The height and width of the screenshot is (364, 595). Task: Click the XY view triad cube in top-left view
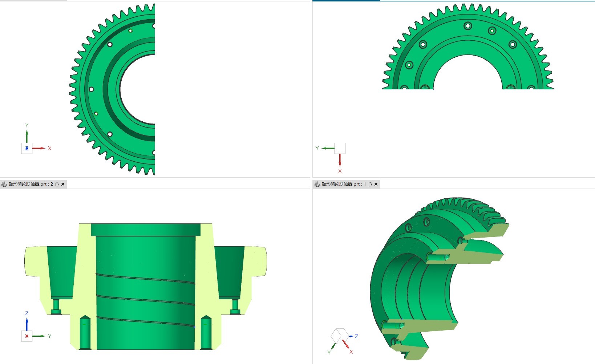coord(27,148)
